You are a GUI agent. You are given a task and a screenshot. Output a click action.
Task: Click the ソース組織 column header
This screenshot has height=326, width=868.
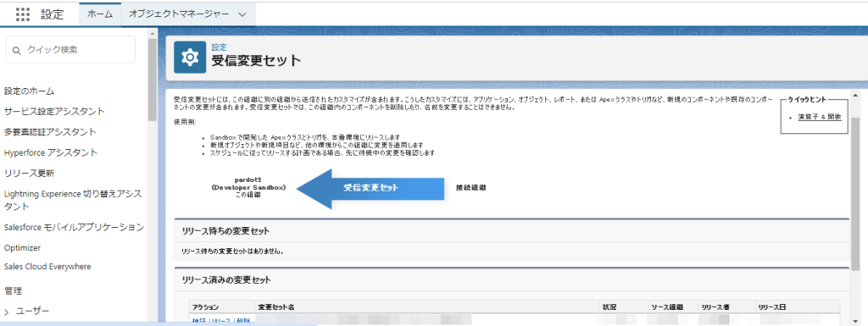point(667,307)
